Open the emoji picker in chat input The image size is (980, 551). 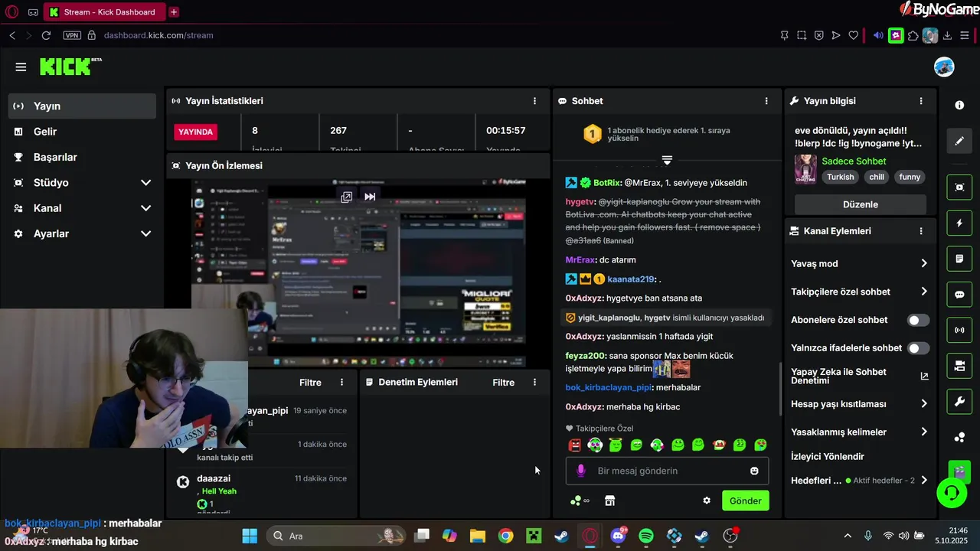[x=754, y=471]
